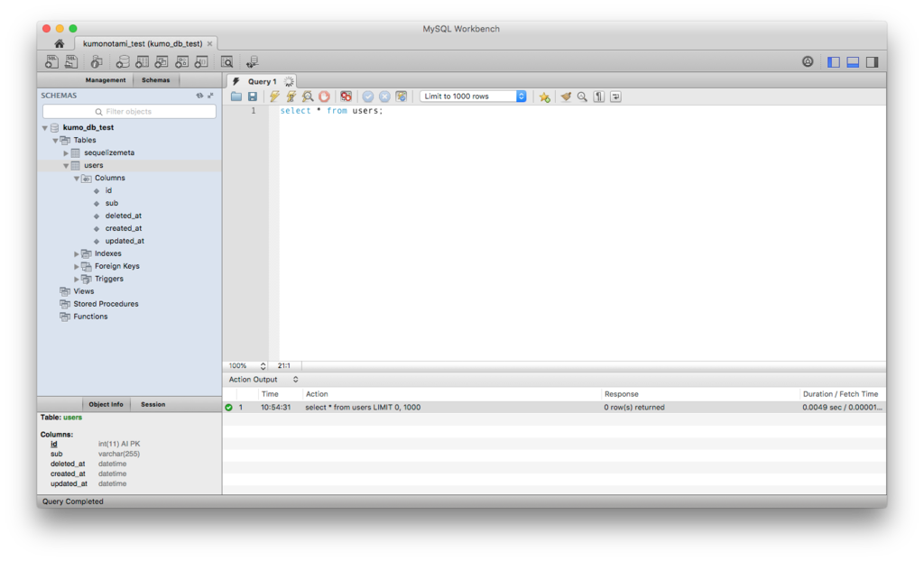This screenshot has height=561, width=924.
Task: Select the updated_at column in tree
Action: (x=125, y=241)
